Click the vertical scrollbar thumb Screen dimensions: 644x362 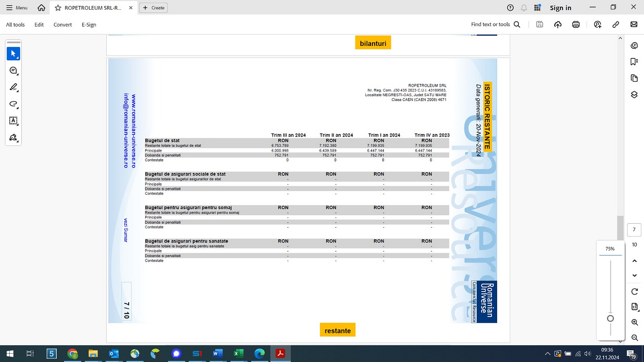pyautogui.click(x=620, y=228)
